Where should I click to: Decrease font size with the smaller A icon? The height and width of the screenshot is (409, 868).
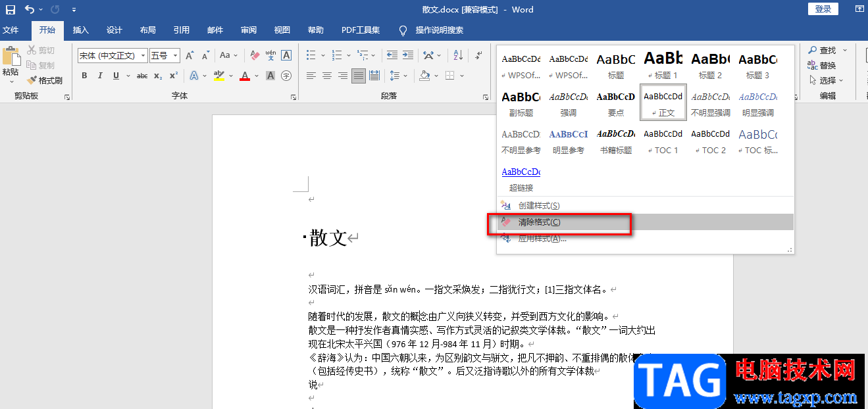tap(205, 56)
